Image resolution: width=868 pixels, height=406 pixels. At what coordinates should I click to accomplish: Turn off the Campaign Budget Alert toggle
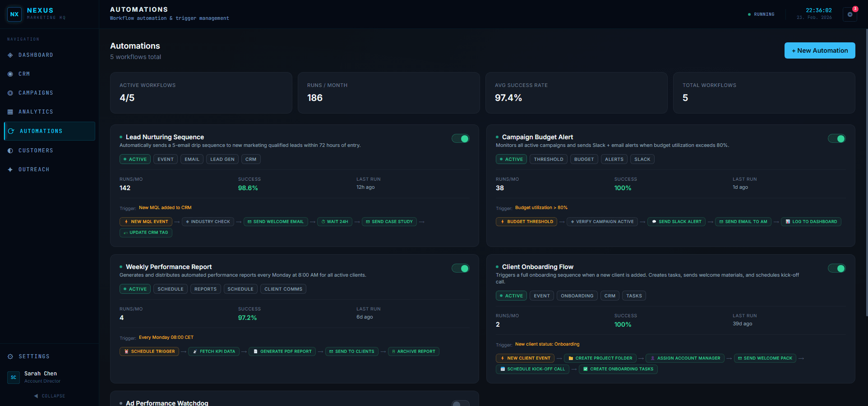coord(837,138)
